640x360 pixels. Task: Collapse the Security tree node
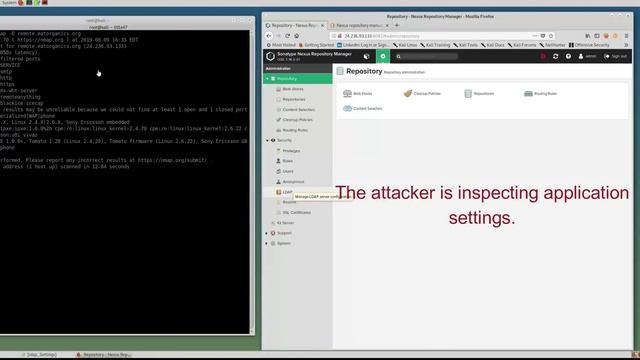point(267,140)
